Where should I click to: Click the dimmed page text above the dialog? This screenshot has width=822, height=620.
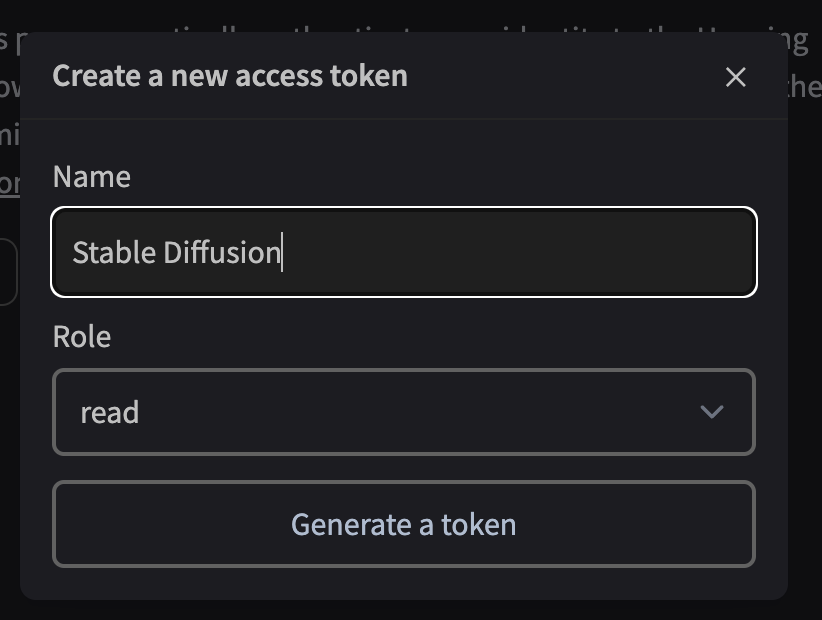(x=400, y=14)
